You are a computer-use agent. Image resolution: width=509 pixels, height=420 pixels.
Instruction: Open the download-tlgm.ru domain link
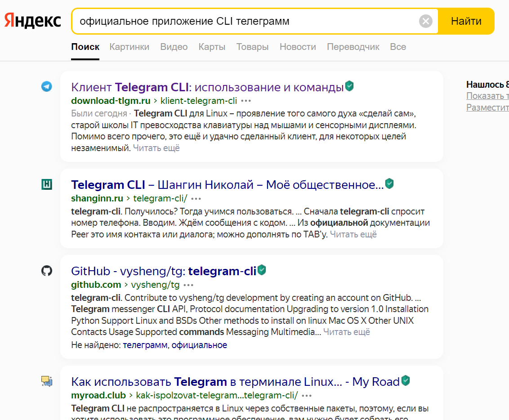111,101
